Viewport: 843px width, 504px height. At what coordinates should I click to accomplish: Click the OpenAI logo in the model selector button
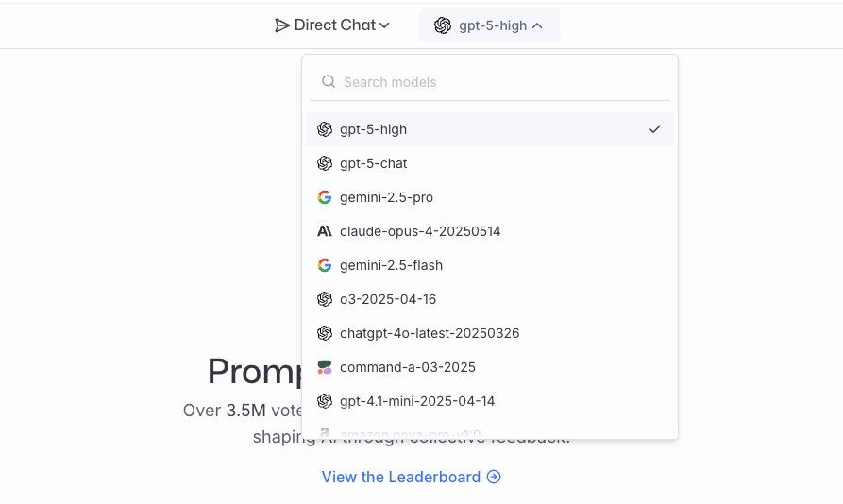click(443, 25)
